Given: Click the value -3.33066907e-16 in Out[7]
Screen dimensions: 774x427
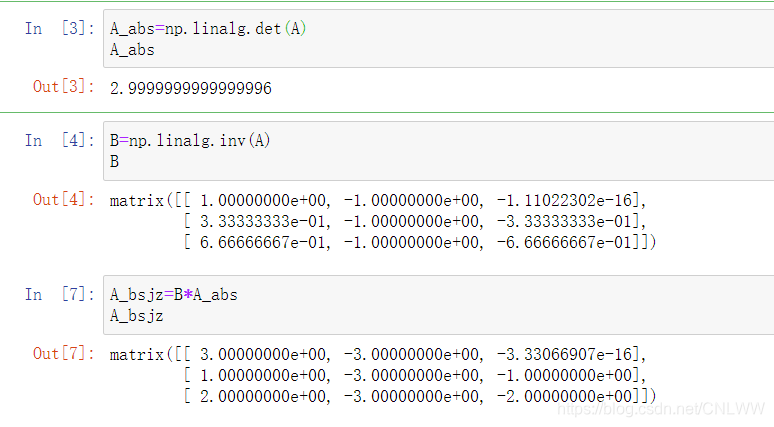Looking at the screenshot, I should (564, 354).
